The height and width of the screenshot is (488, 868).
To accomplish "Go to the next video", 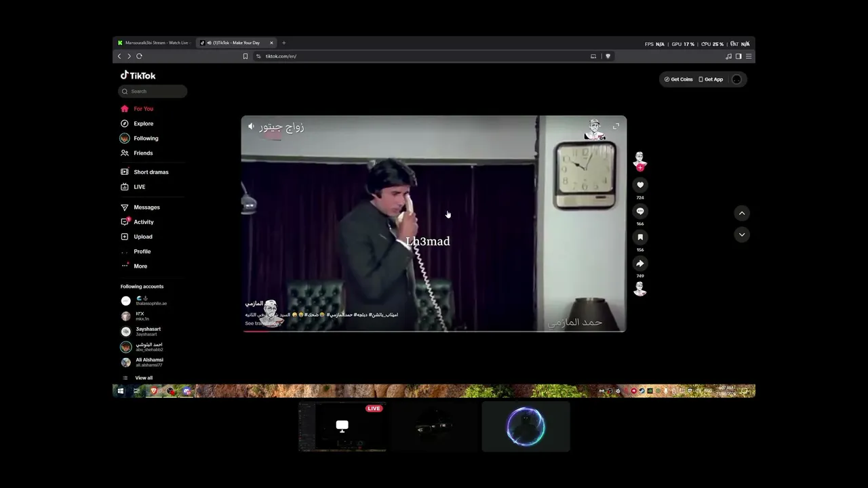I will 742,235.
